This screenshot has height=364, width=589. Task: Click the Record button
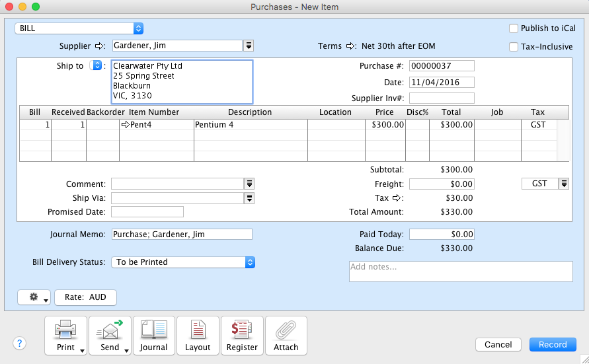tap(553, 344)
